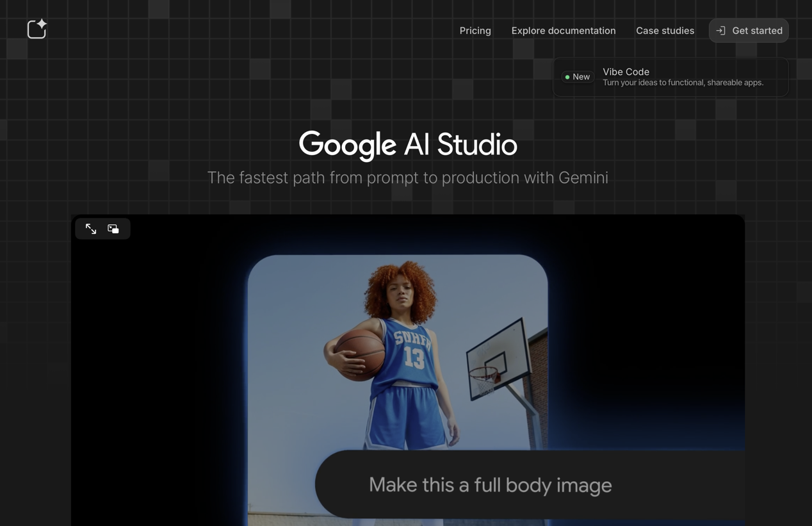Select the New badge label

click(x=581, y=77)
